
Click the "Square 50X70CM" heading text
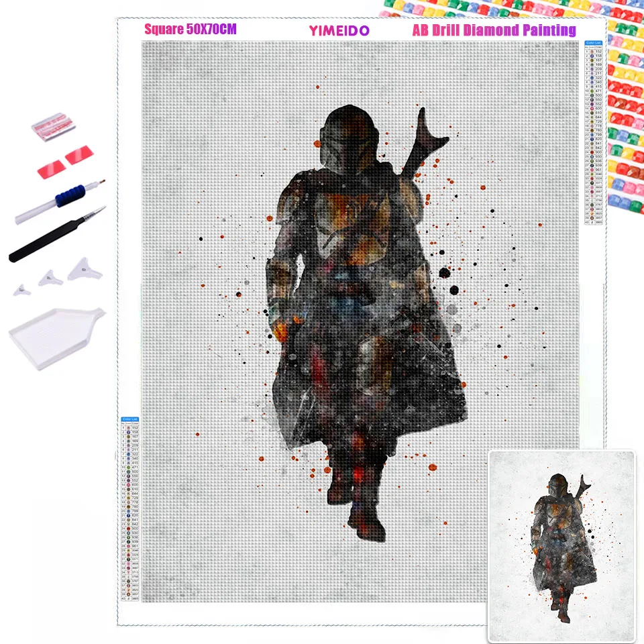coord(190,29)
